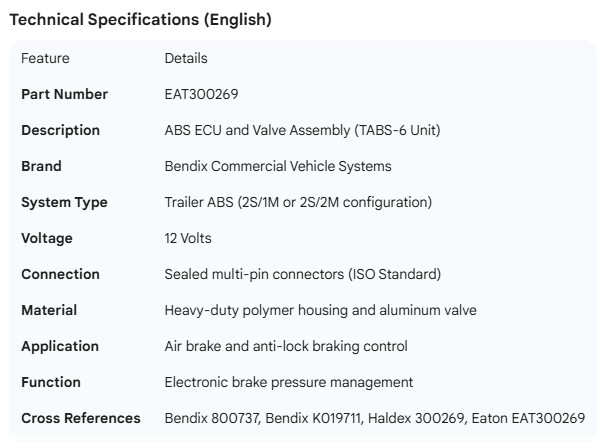Select the System Type row label
The width and height of the screenshot is (605, 441).
coord(64,202)
